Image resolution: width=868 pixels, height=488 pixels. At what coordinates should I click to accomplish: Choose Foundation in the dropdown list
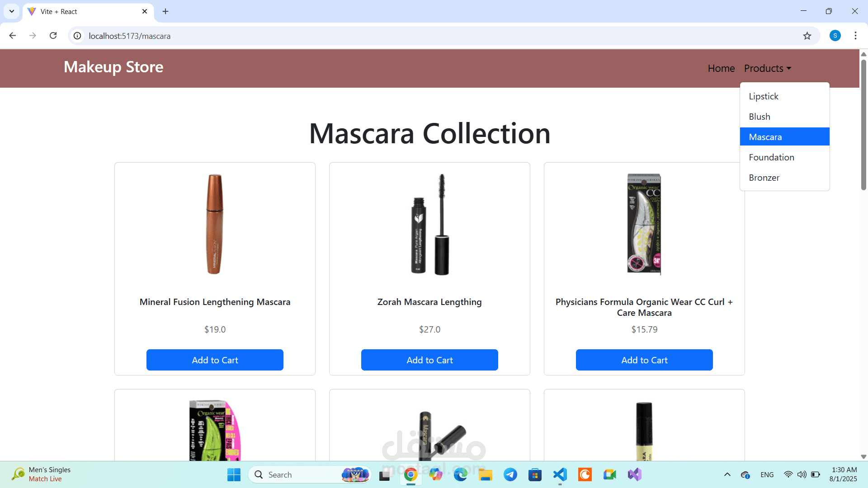tap(771, 157)
